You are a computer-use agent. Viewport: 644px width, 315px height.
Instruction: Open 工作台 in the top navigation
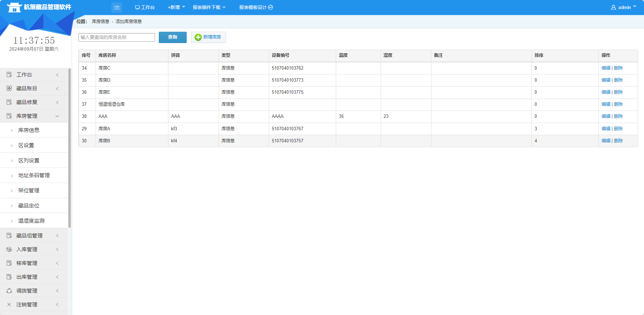point(145,7)
